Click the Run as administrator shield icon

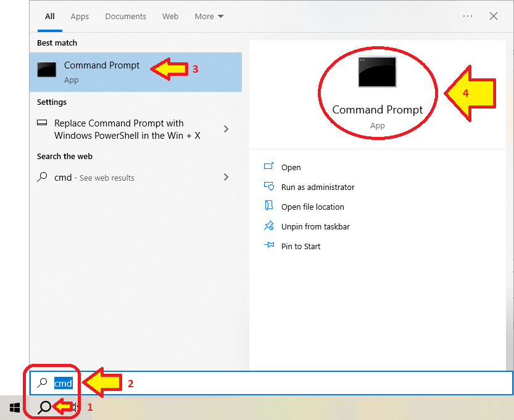[x=269, y=186]
